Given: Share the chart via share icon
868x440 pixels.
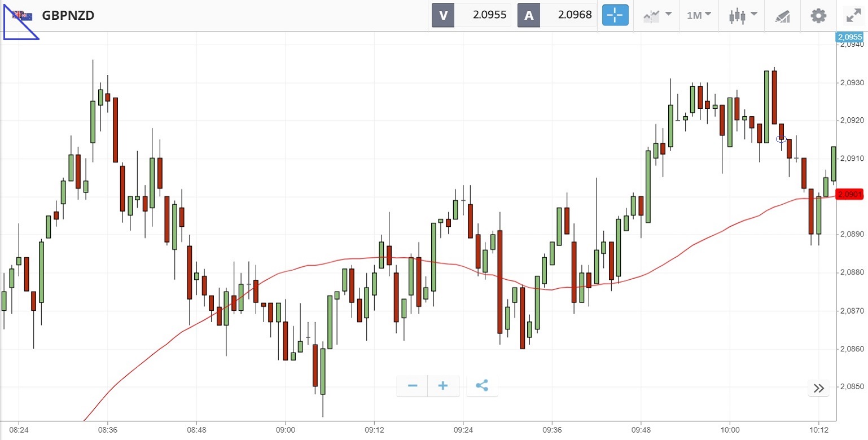Looking at the screenshot, I should [x=482, y=386].
